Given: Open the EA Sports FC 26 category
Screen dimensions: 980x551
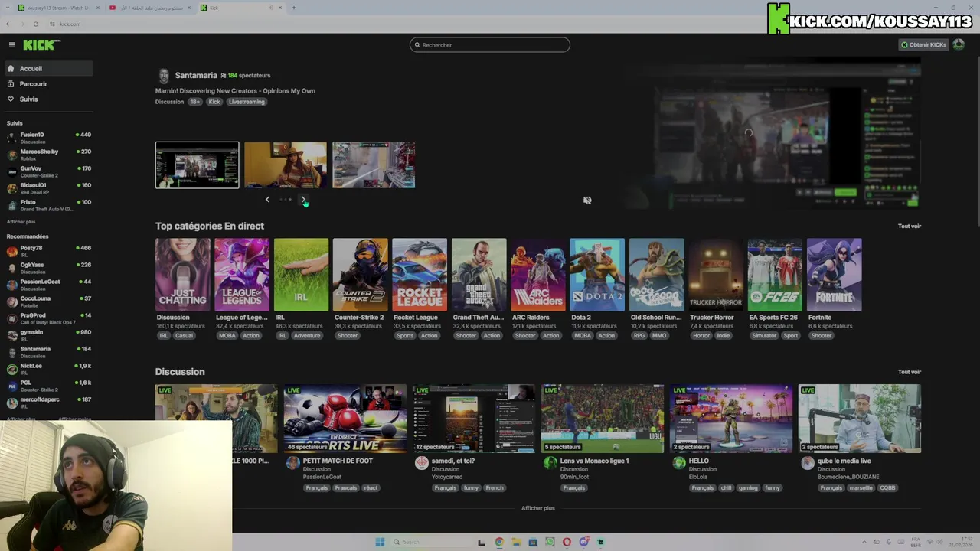Looking at the screenshot, I should tap(775, 275).
